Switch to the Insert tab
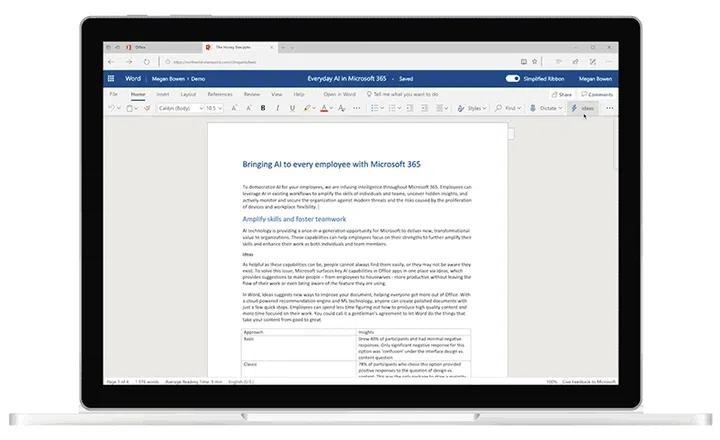The width and height of the screenshot is (720, 440). (x=163, y=94)
